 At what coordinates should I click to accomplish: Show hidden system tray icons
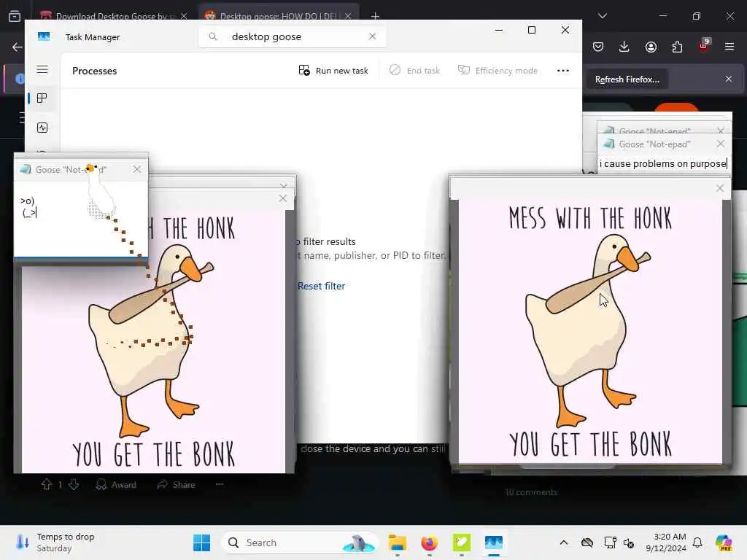(564, 542)
